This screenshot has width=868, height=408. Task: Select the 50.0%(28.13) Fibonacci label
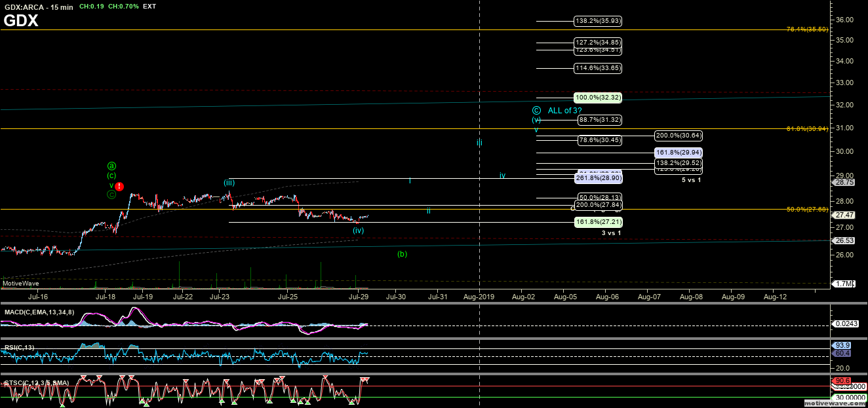pos(599,197)
